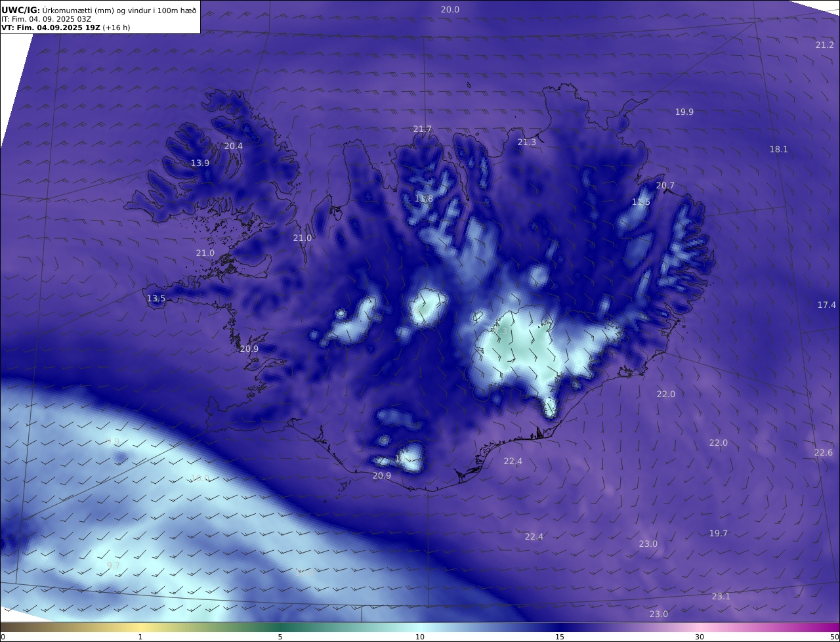Click the 'VT: Fim. 04.09.2025 19Z' line
The height and width of the screenshot is (642, 840).
51,28
